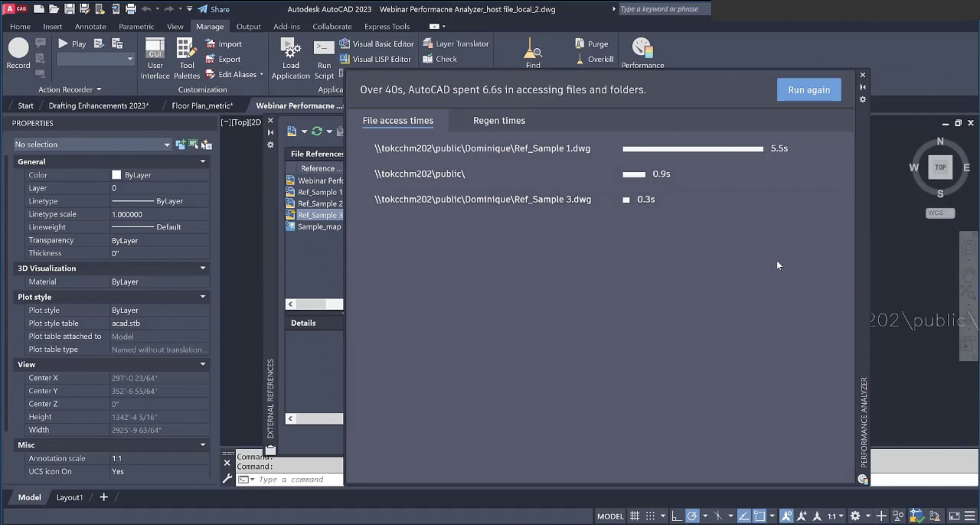Viewport: 980px width, 525px height.
Task: Click the Quick Select icon in Properties
Action: pyautogui.click(x=206, y=145)
